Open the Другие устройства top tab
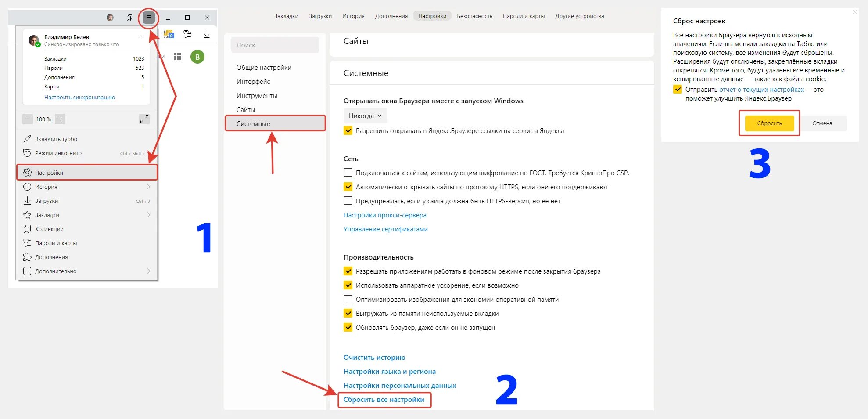 click(x=579, y=16)
